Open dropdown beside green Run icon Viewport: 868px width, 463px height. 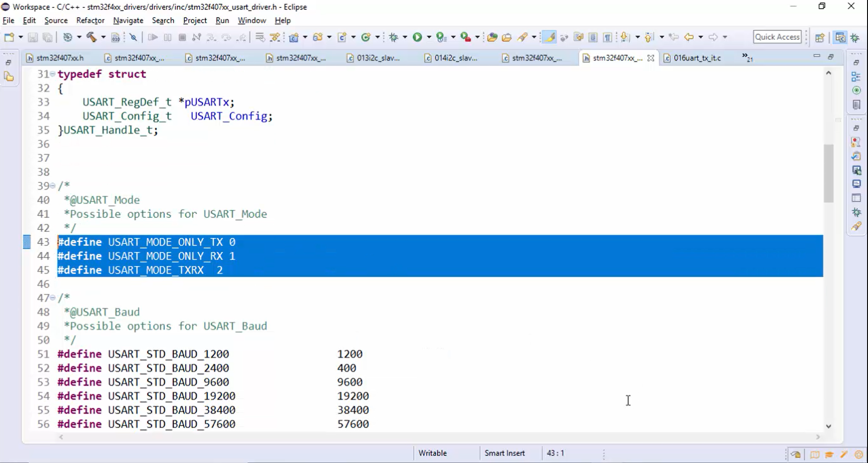click(x=428, y=37)
